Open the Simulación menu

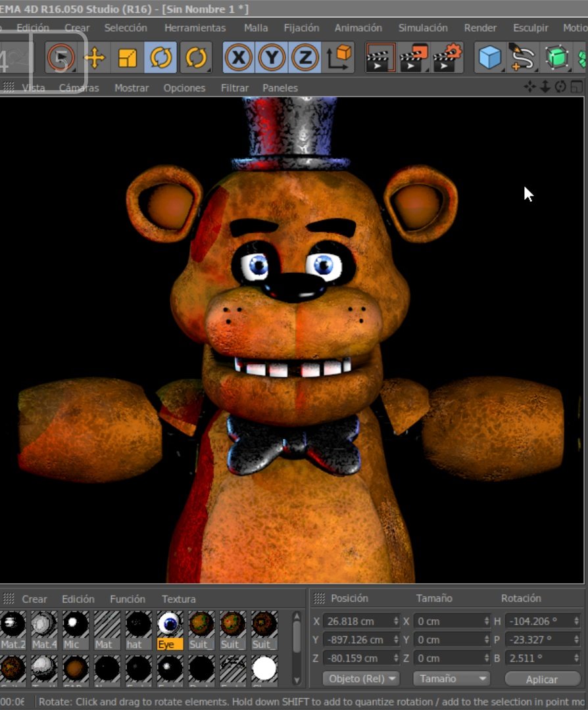(423, 28)
